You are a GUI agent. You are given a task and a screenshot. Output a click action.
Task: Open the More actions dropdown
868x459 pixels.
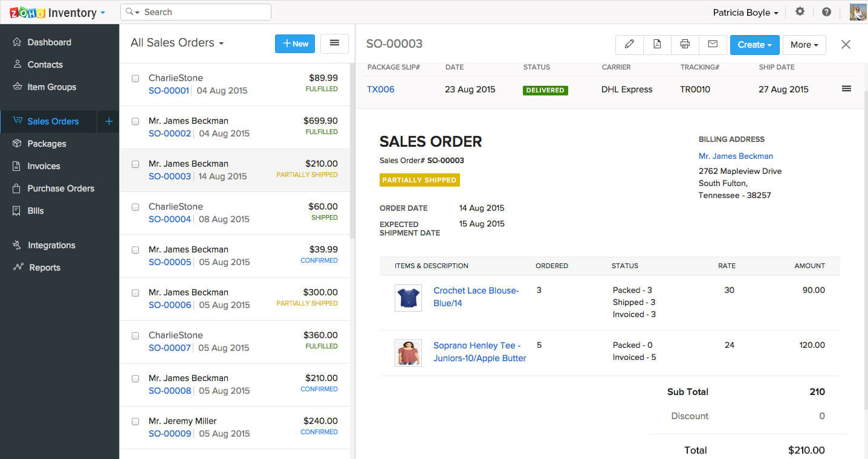tap(804, 44)
